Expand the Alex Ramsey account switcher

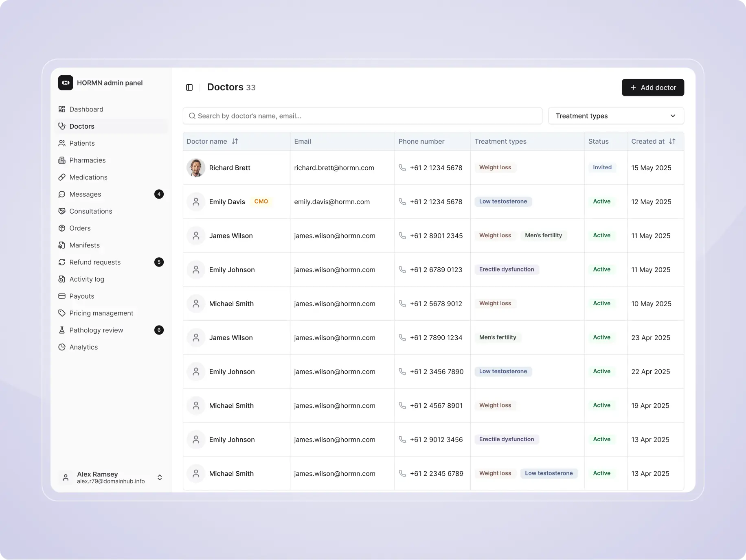pos(160,477)
